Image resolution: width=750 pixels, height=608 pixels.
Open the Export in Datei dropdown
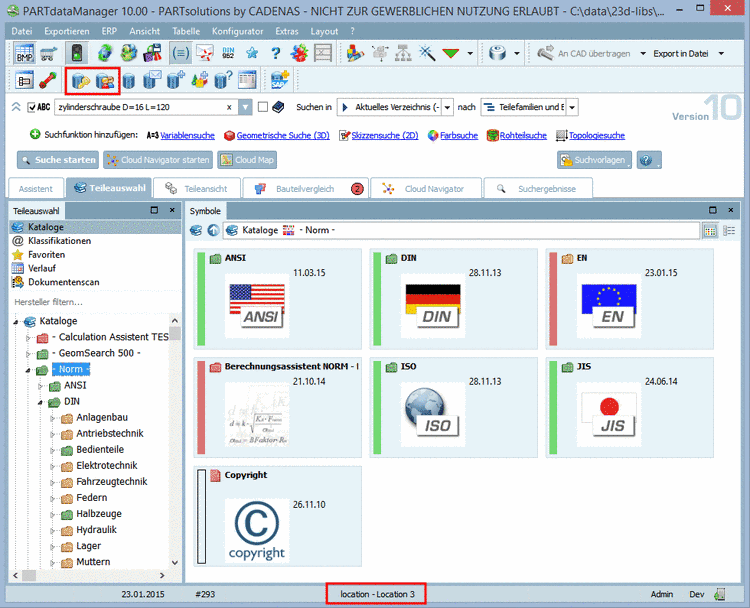(x=721, y=54)
